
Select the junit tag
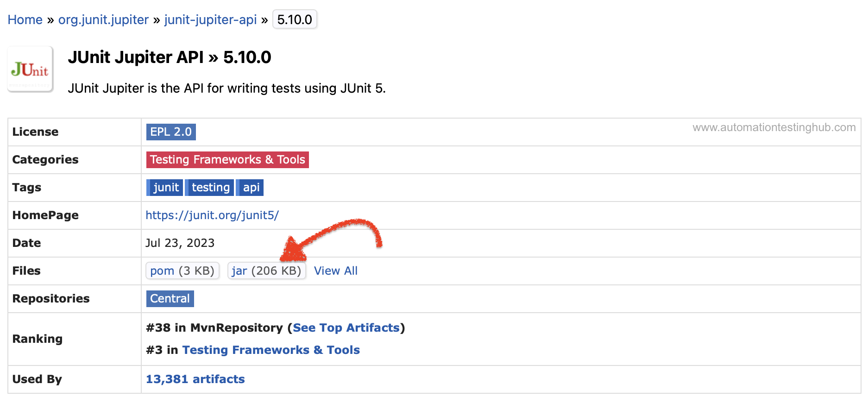(x=164, y=187)
